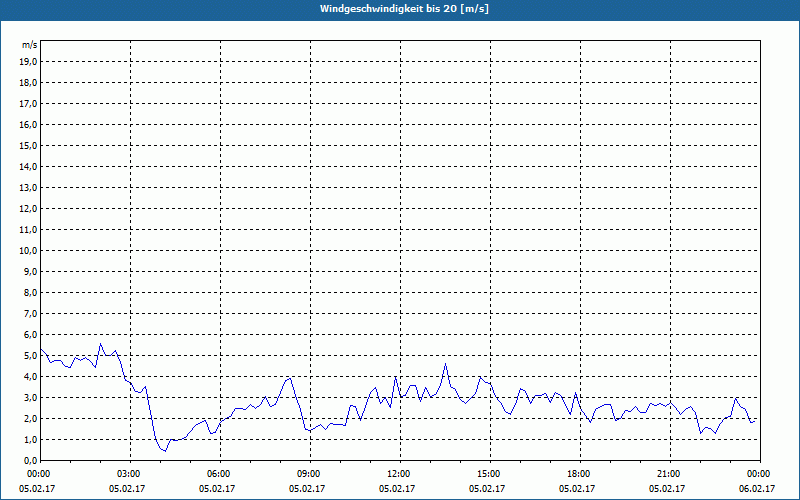Click the wind speed peak near 13:30
800x500 pixels.
pyautogui.click(x=445, y=364)
